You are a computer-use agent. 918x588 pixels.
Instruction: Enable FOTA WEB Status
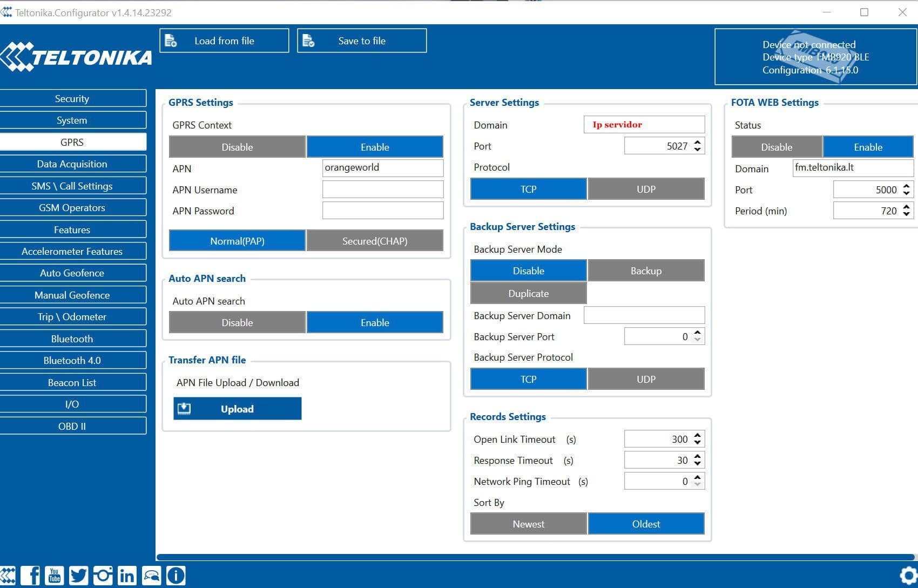tap(868, 147)
